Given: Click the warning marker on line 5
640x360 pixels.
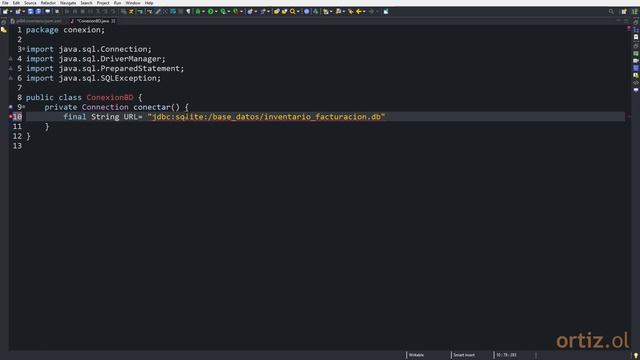Looking at the screenshot, I should (11, 68).
